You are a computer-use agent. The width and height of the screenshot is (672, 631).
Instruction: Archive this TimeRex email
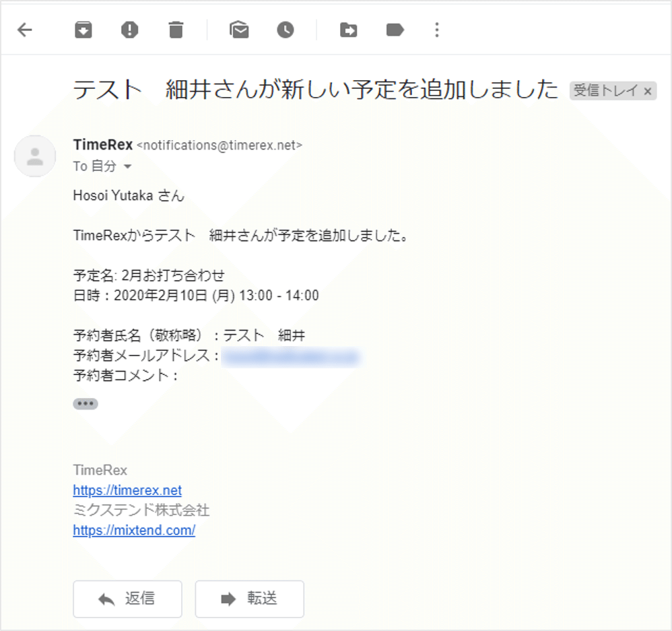83,30
